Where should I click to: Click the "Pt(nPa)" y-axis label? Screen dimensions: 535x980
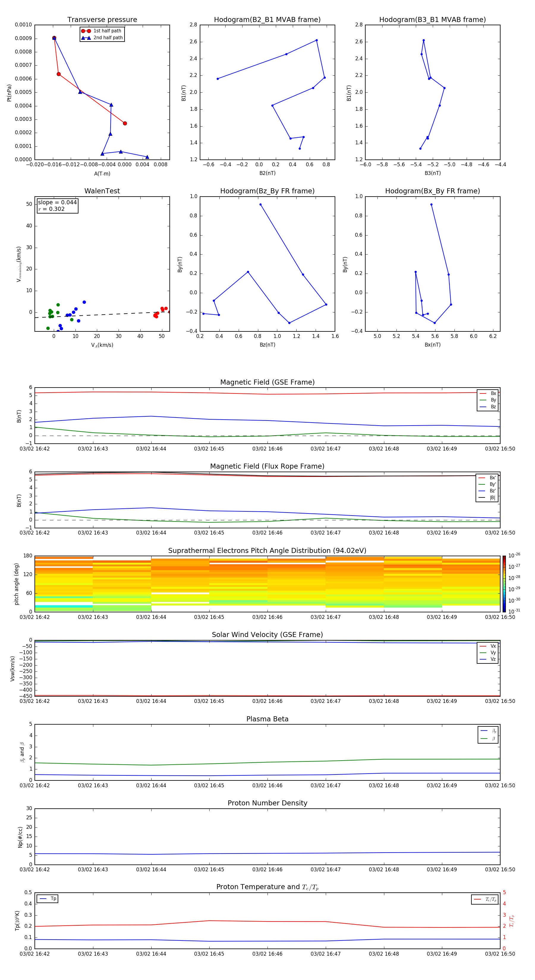pyautogui.click(x=9, y=92)
